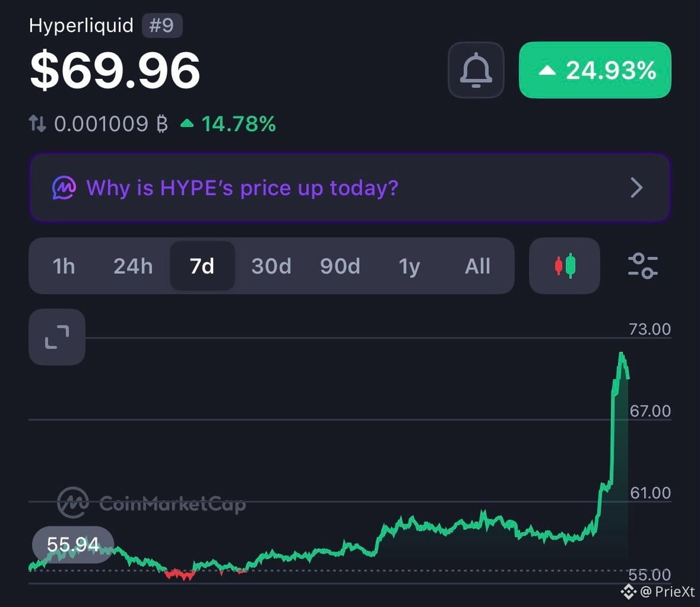Tap the 0.001009 BTC price value

pos(110,123)
